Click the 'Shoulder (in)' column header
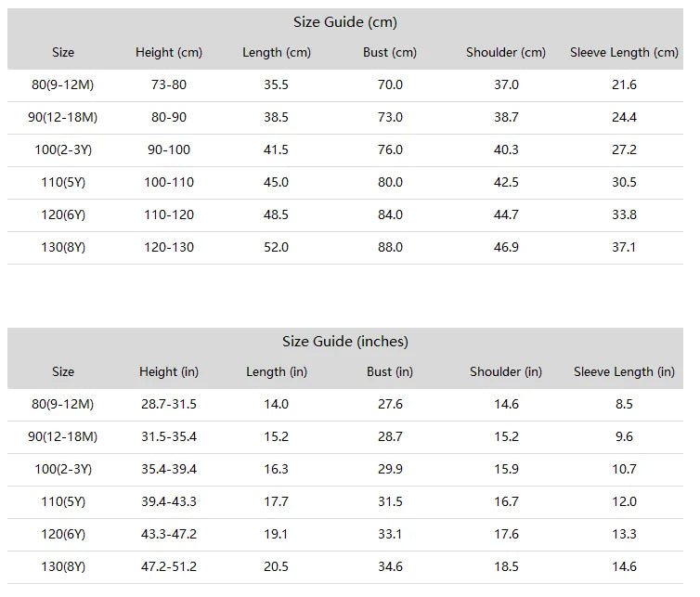The height and width of the screenshot is (597, 700). (x=506, y=371)
